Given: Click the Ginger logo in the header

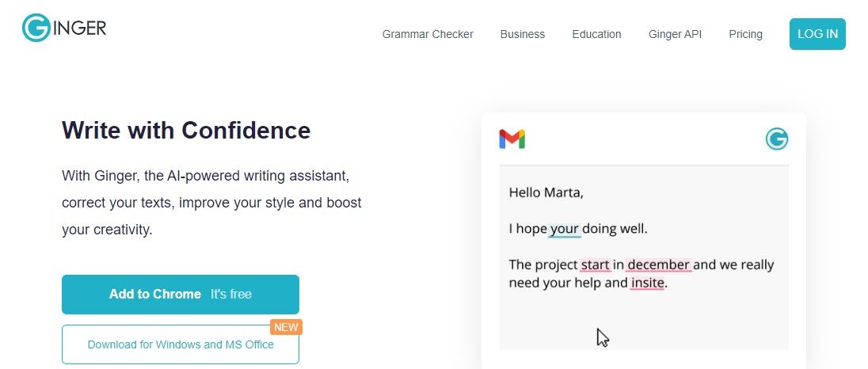Looking at the screenshot, I should [64, 28].
